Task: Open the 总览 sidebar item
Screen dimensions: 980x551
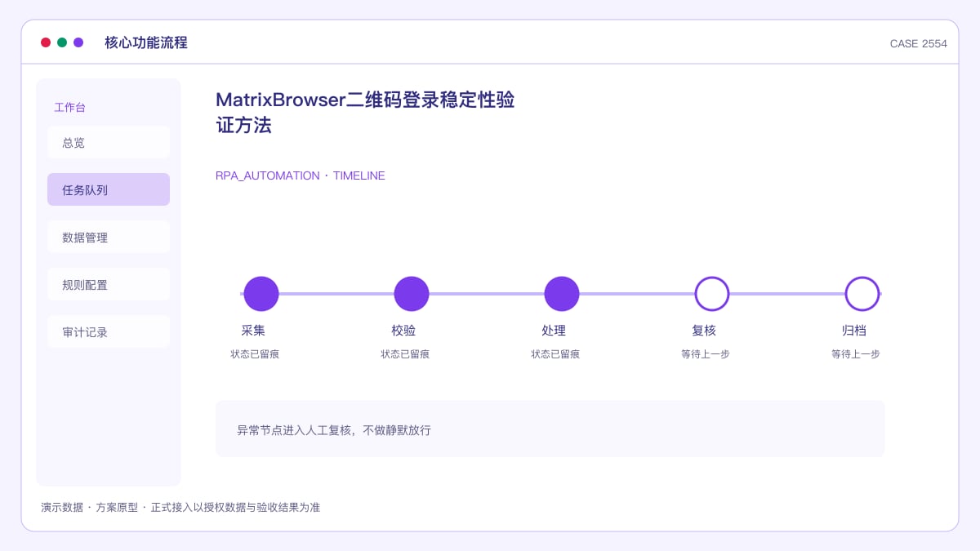Action: pos(109,142)
